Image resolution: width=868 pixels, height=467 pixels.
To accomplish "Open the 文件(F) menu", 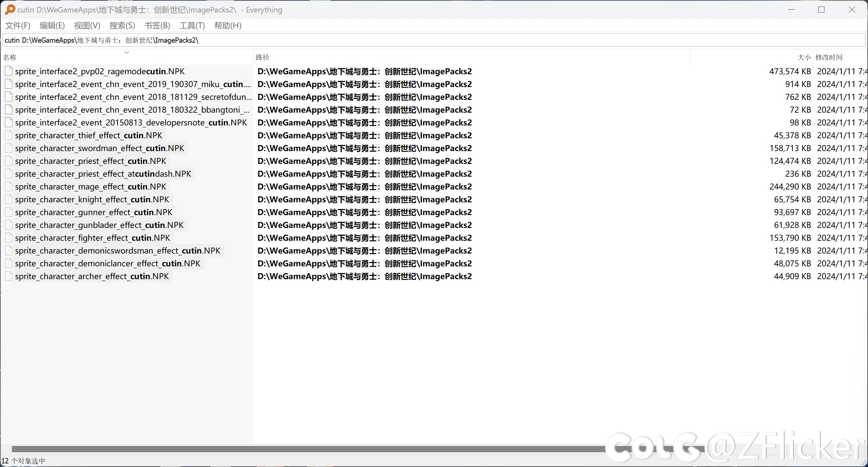I will (18, 26).
